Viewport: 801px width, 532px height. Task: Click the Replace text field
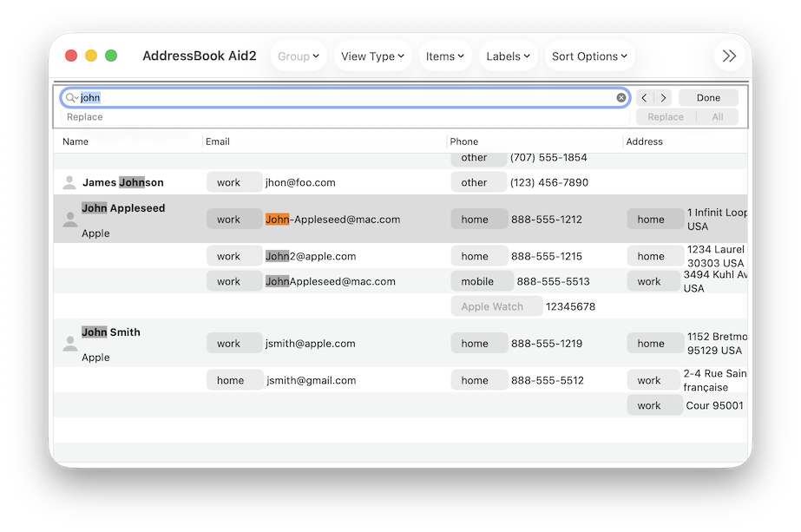pyautogui.click(x=345, y=117)
